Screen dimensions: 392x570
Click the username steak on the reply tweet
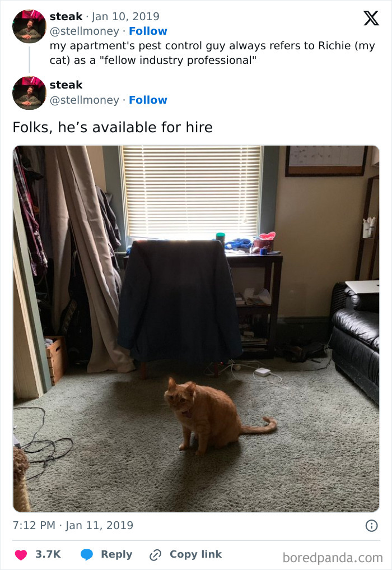tap(66, 85)
